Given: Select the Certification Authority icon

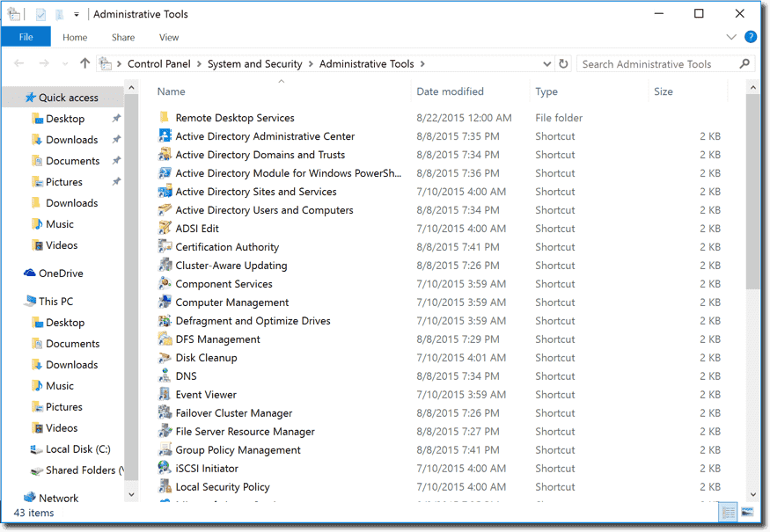Looking at the screenshot, I should [165, 247].
